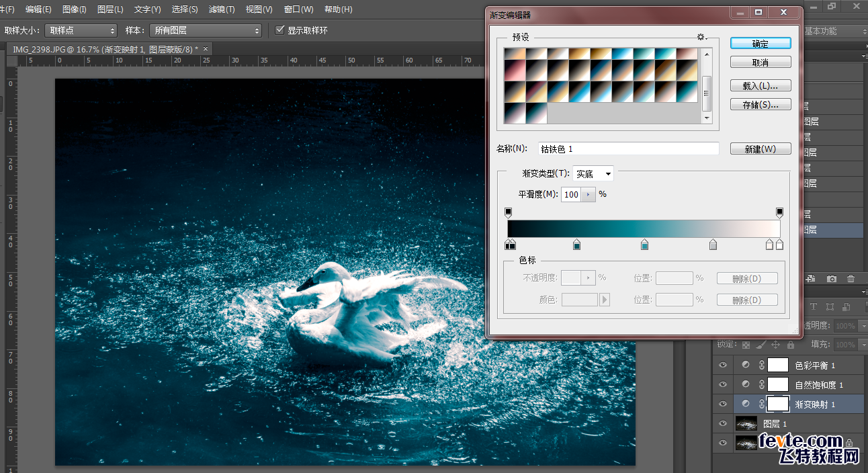The width and height of the screenshot is (868, 473).
Task: Click the Load (载入) button
Action: click(x=760, y=86)
